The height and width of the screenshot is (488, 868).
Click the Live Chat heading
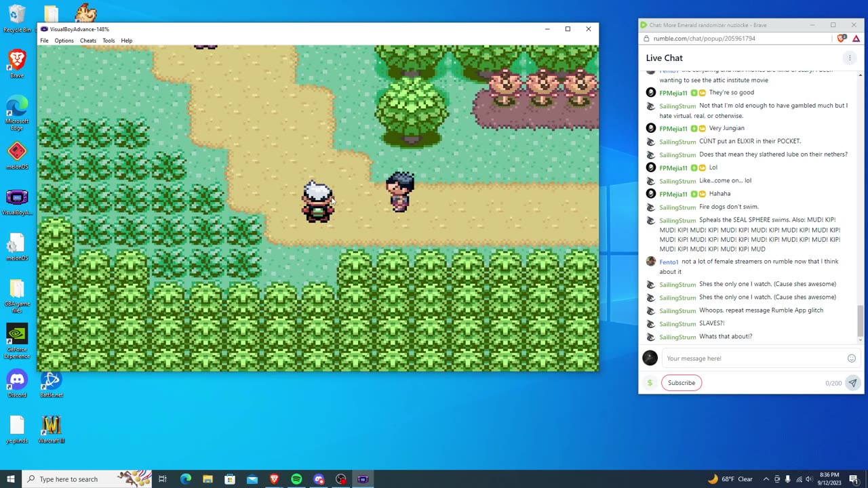pyautogui.click(x=665, y=58)
